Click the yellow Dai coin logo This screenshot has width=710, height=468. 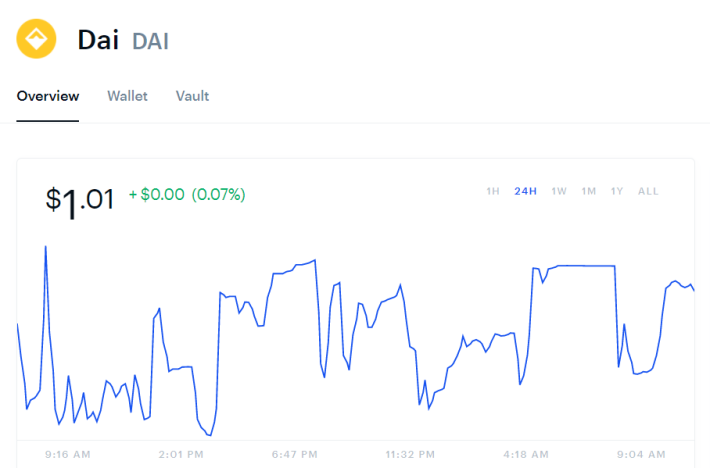[36, 39]
